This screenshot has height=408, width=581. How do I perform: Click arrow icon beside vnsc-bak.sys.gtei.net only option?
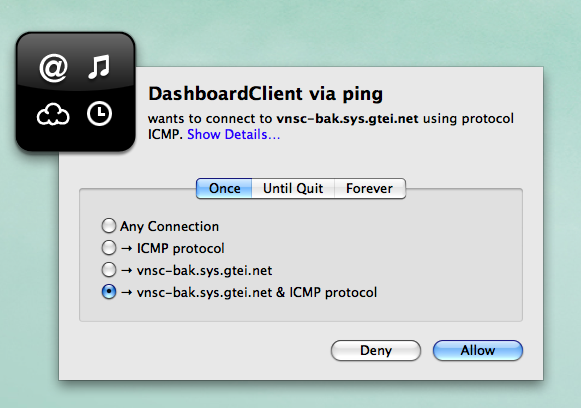[127, 271]
